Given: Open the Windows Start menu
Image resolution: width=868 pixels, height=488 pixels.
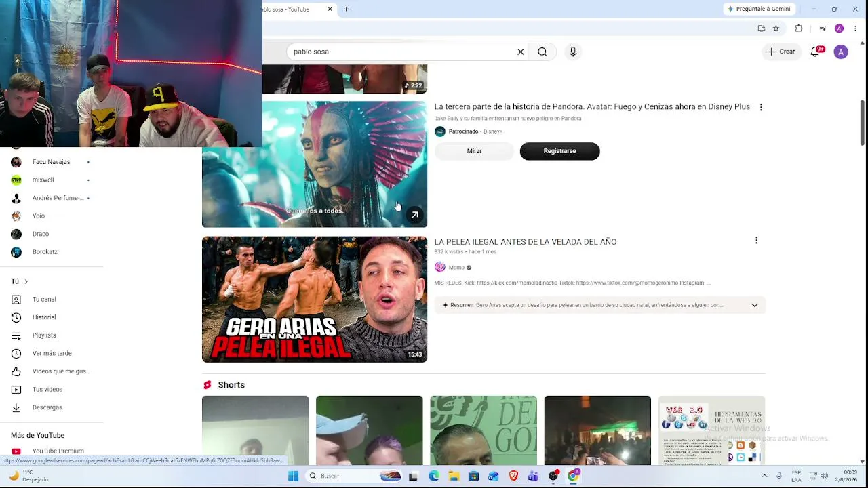Looking at the screenshot, I should pyautogui.click(x=293, y=476).
